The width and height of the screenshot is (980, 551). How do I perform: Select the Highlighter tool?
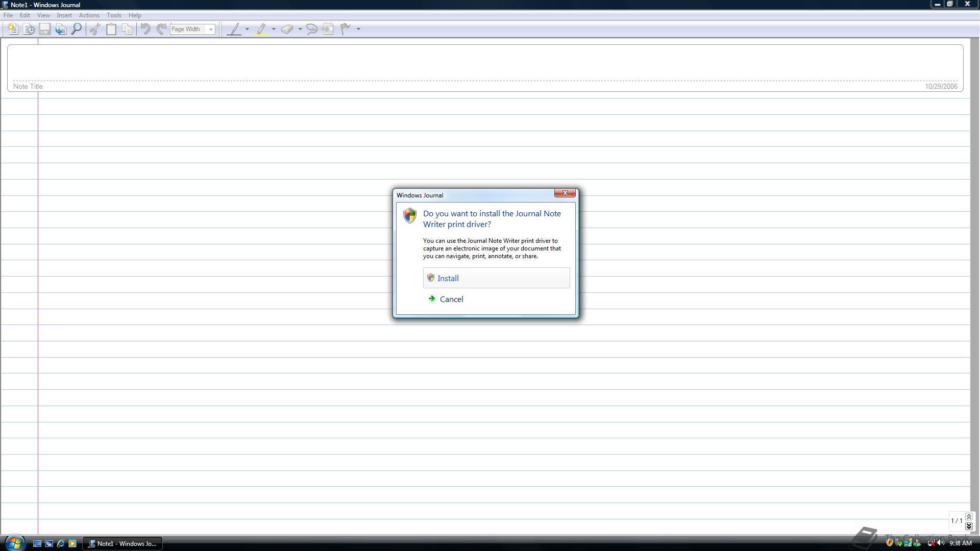pos(261,29)
